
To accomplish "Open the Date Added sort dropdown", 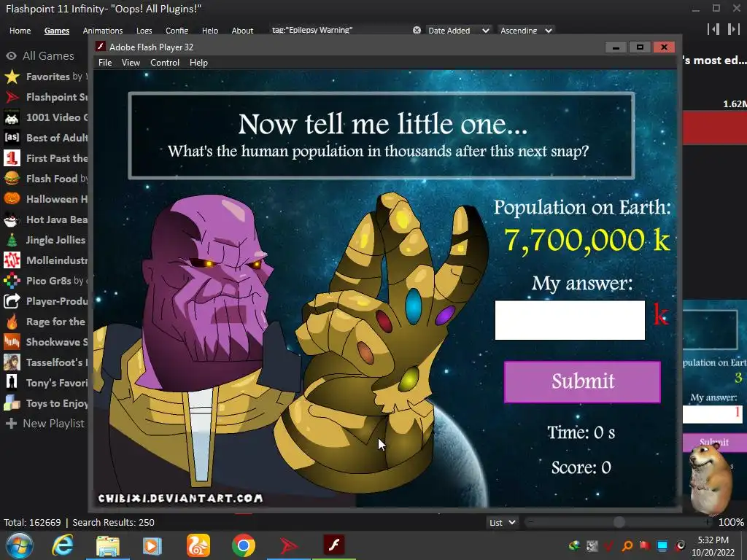I will click(x=458, y=31).
